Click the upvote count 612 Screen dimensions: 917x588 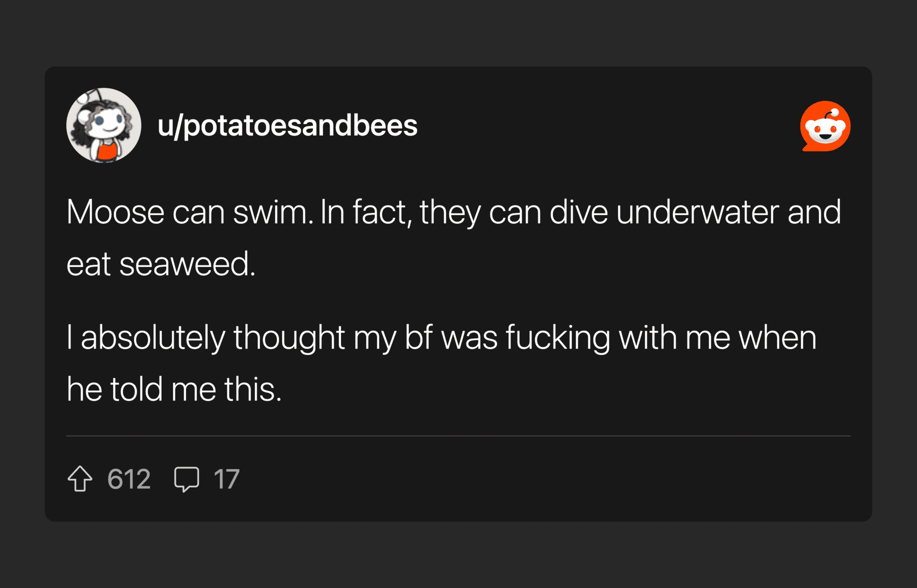coord(129,479)
